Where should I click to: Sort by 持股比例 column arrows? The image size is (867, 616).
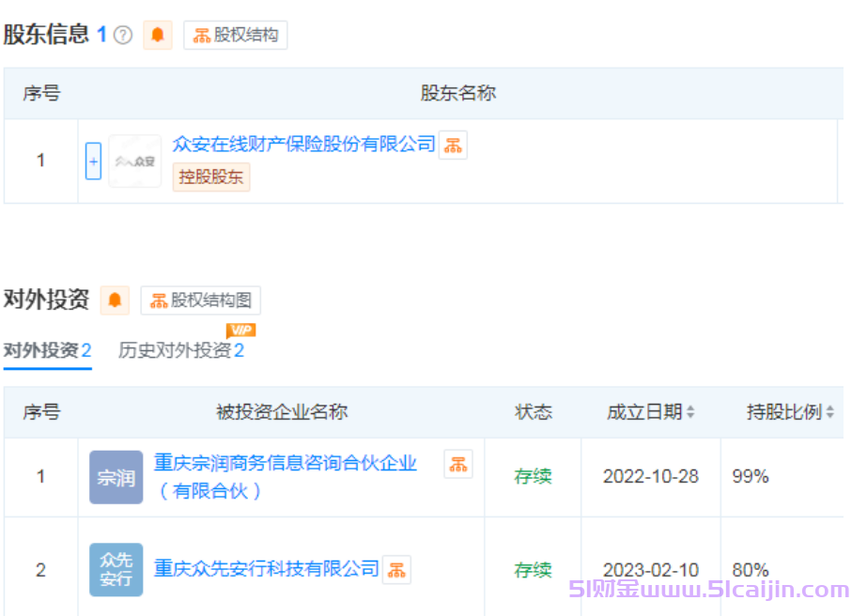click(x=830, y=412)
